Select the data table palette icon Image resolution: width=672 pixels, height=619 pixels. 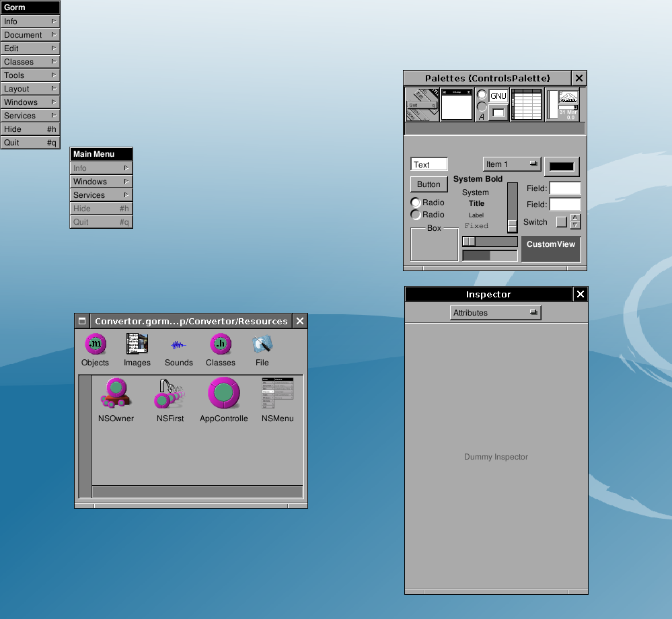527,104
